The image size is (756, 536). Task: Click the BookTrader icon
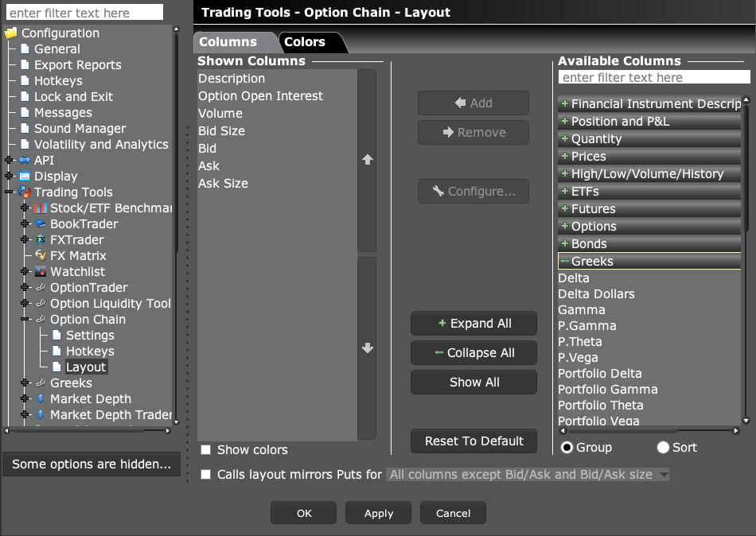pos(41,223)
